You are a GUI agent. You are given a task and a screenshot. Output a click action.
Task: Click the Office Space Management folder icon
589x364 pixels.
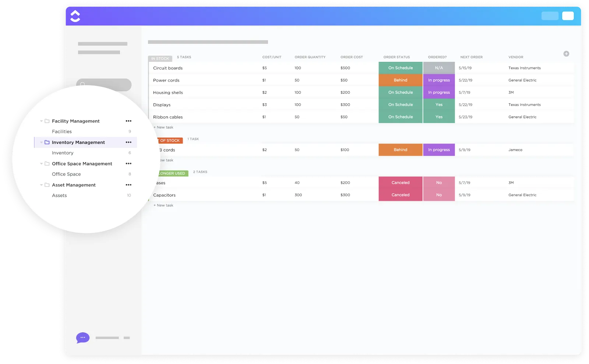click(x=47, y=164)
